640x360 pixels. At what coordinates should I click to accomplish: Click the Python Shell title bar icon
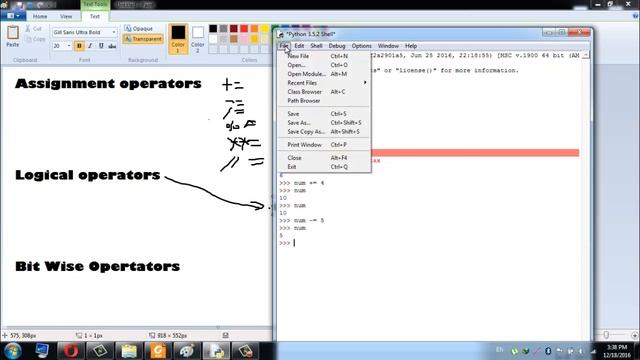(x=281, y=34)
